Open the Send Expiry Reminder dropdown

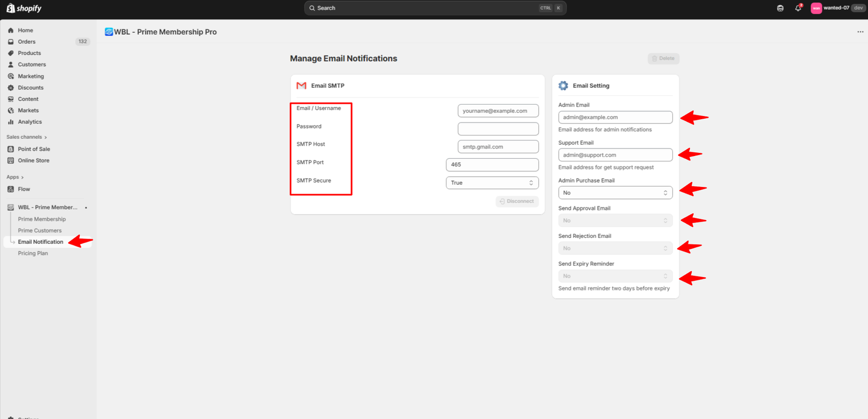pyautogui.click(x=615, y=276)
